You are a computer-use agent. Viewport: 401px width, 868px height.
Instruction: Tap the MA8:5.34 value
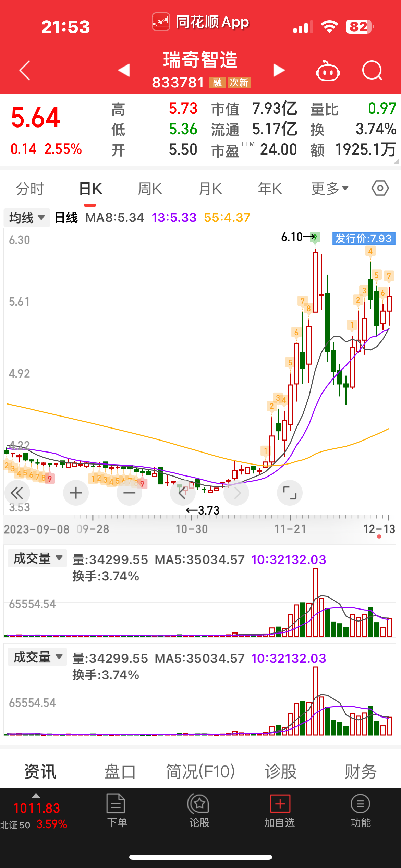click(x=114, y=217)
